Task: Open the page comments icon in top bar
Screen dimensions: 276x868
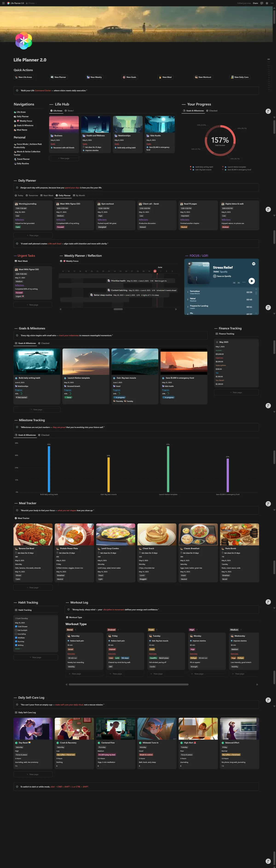Action: pyautogui.click(x=262, y=3)
